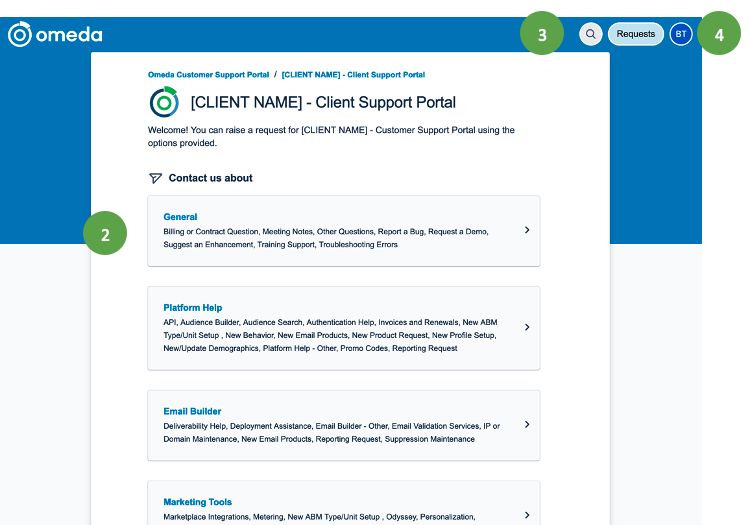
Task: Click the Omeda logo in the header
Action: [x=55, y=35]
